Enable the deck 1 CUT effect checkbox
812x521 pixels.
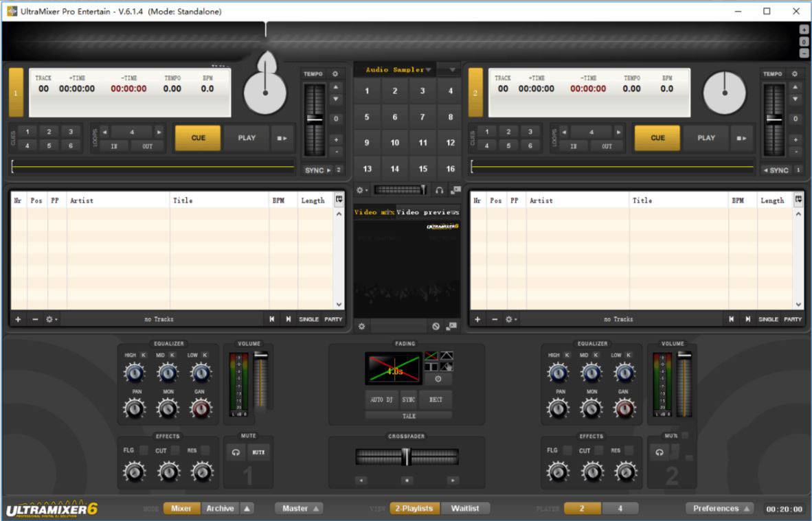pos(176,450)
